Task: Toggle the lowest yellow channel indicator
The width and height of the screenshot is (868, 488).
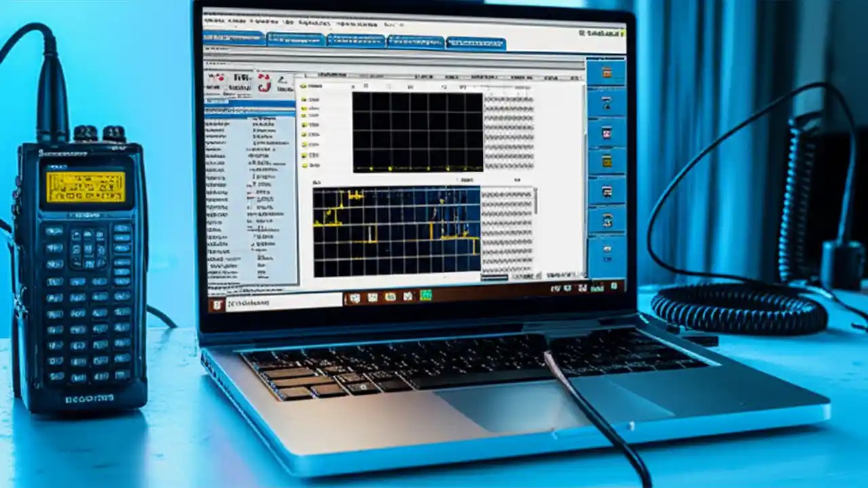Action: coord(304,164)
